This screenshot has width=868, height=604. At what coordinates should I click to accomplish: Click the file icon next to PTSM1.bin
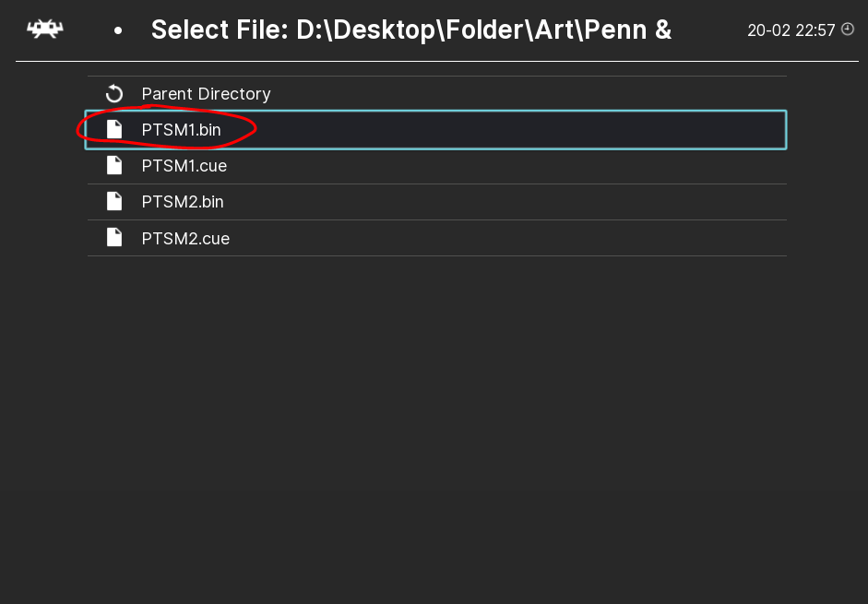tap(114, 129)
